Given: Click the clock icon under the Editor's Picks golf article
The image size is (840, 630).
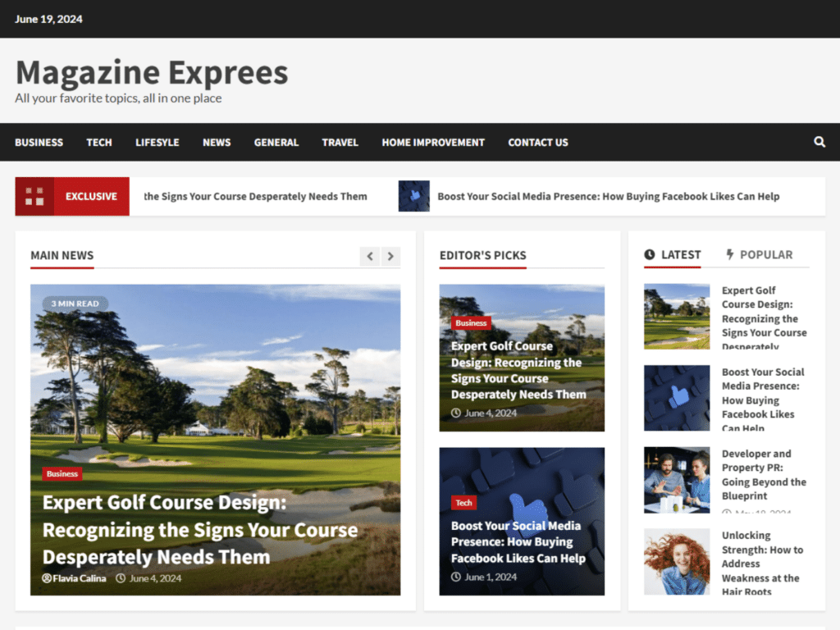Looking at the screenshot, I should point(454,413).
